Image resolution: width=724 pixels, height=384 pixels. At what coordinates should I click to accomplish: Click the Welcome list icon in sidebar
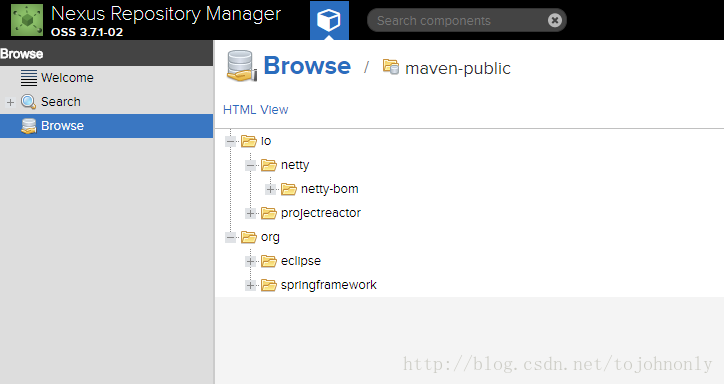click(x=29, y=78)
